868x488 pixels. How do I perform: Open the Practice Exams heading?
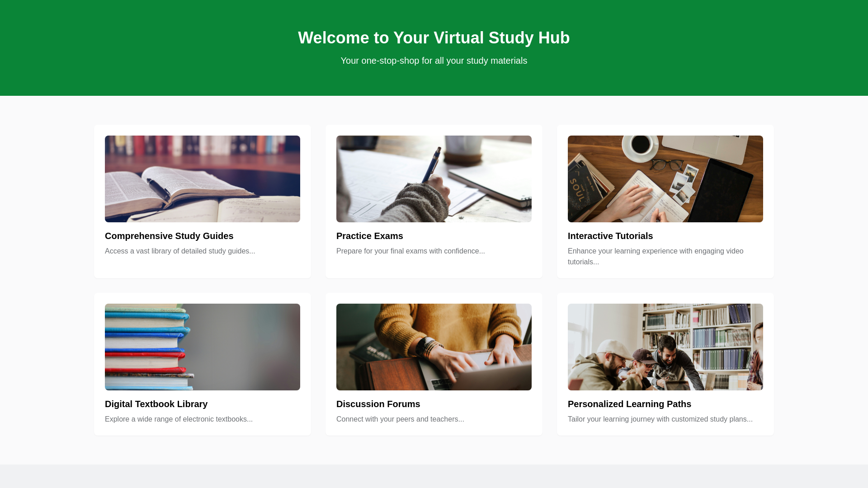pos(369,236)
